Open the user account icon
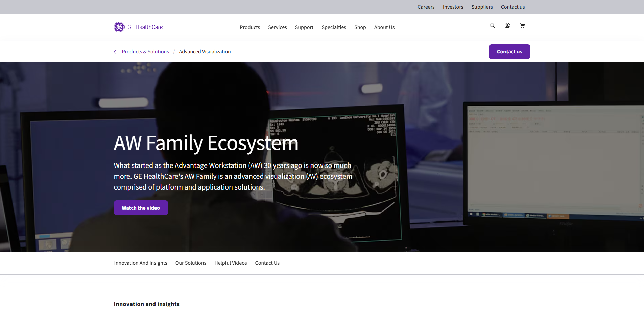 [x=507, y=26]
